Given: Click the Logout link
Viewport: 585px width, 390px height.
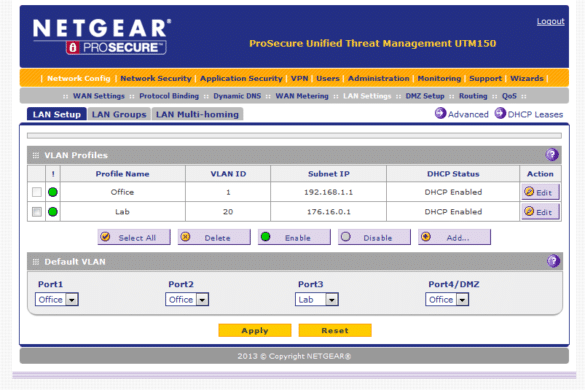Looking at the screenshot, I should coord(550,22).
